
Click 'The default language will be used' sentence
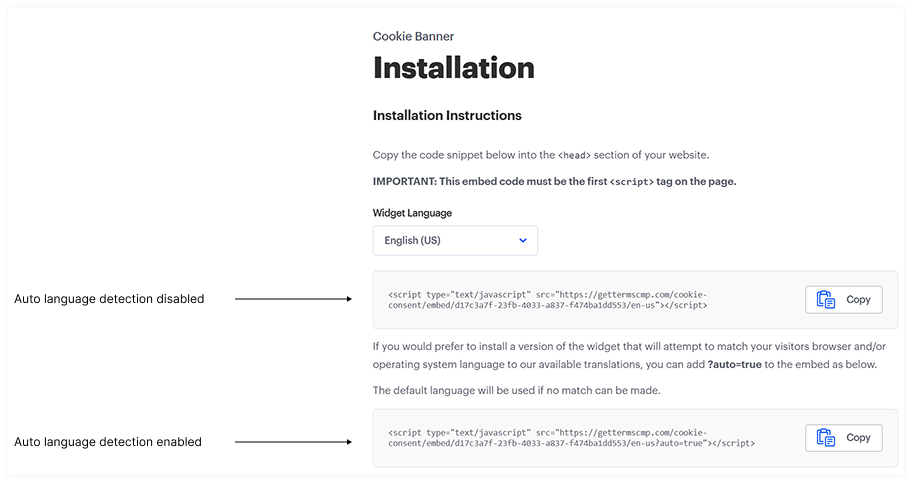coord(516,390)
